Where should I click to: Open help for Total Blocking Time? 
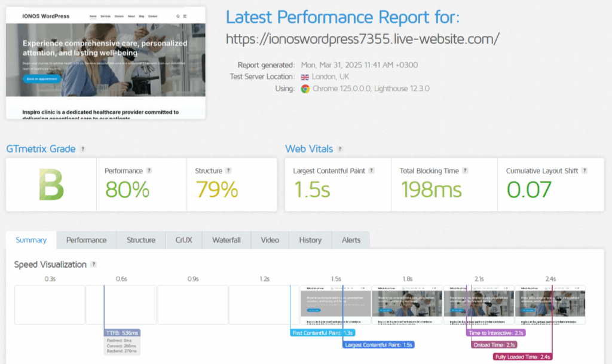(466, 171)
